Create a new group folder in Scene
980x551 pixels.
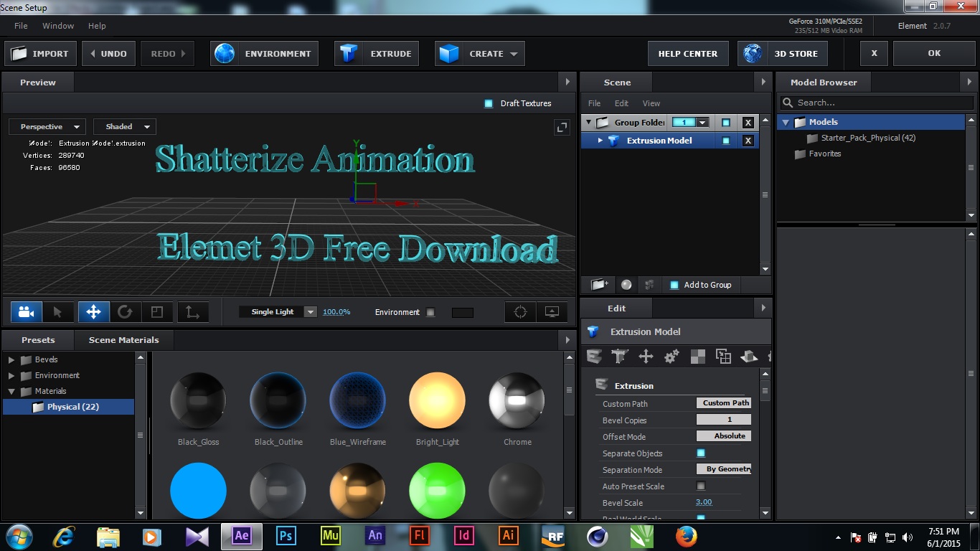click(600, 285)
